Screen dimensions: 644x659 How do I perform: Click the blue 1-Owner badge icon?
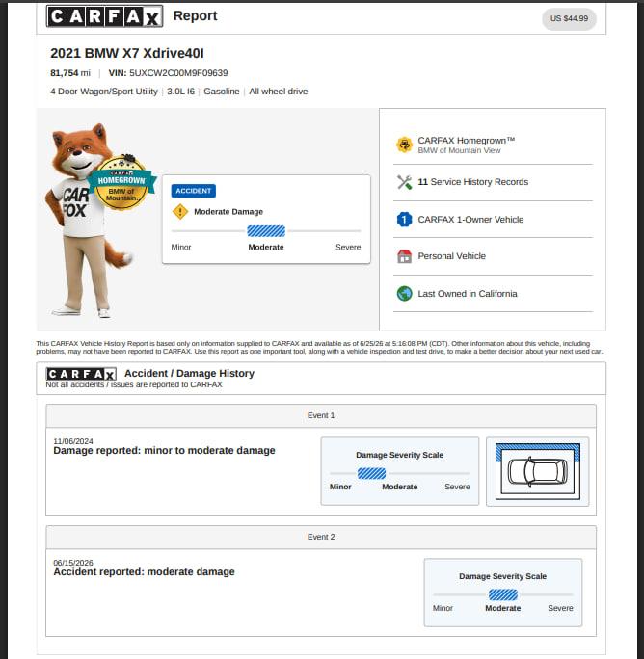[404, 220]
